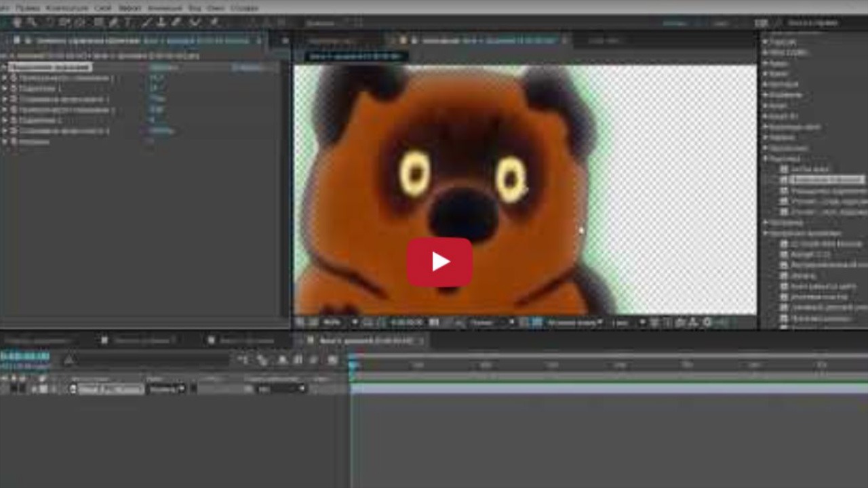The image size is (868, 488).
Task: Open the Композиция menu
Action: click(66, 7)
